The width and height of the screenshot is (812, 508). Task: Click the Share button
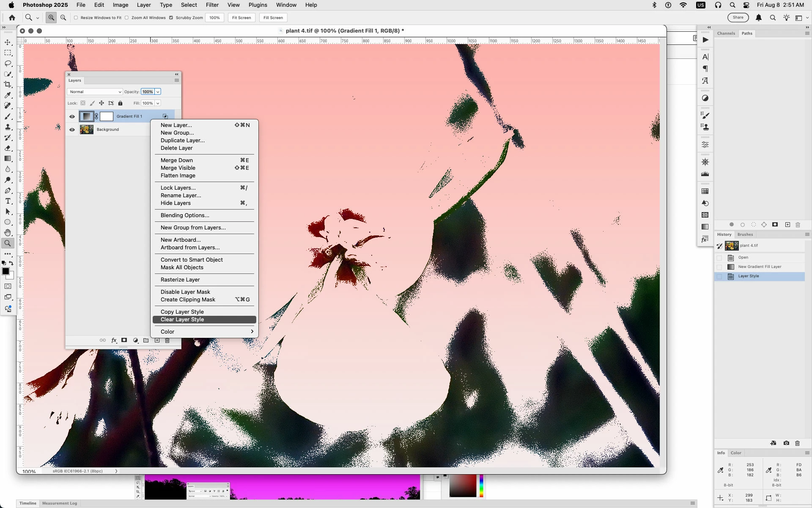738,18
